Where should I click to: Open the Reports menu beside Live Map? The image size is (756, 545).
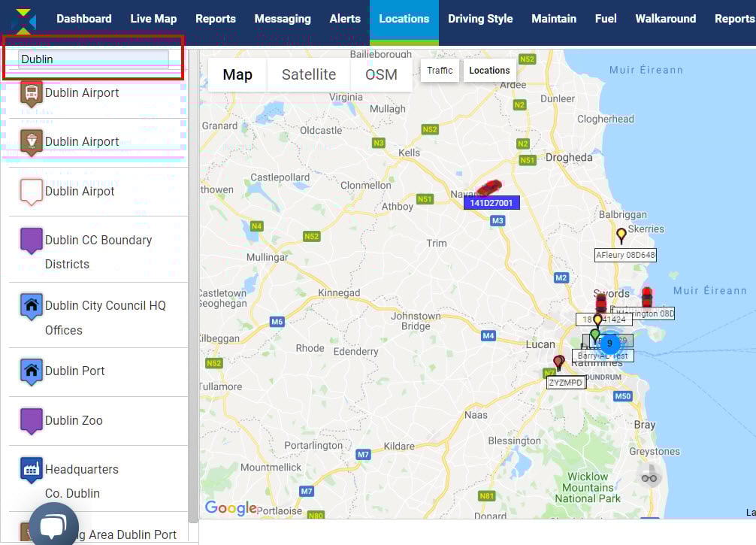pyautogui.click(x=216, y=19)
